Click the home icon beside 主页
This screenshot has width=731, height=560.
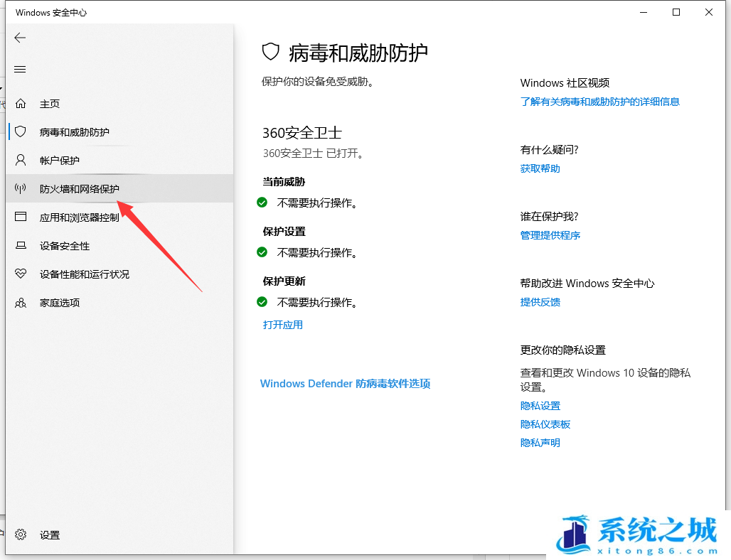coord(21,104)
